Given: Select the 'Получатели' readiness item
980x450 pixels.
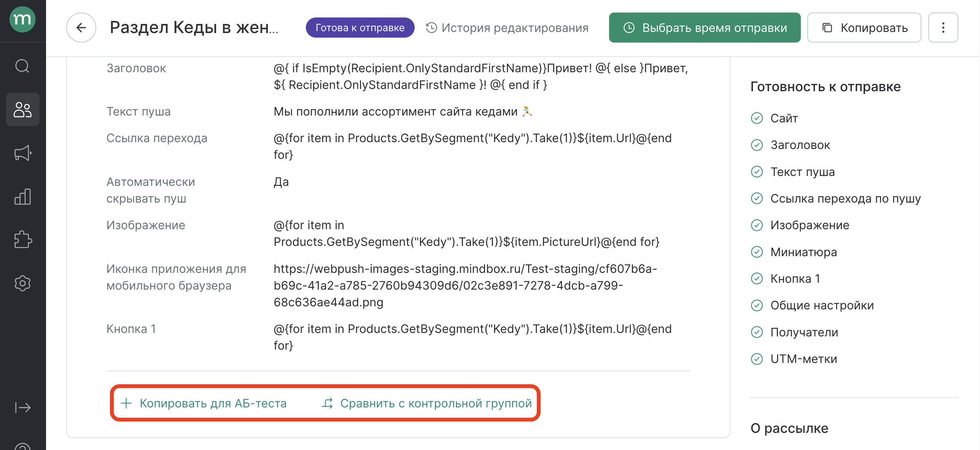Looking at the screenshot, I should (x=794, y=332).
